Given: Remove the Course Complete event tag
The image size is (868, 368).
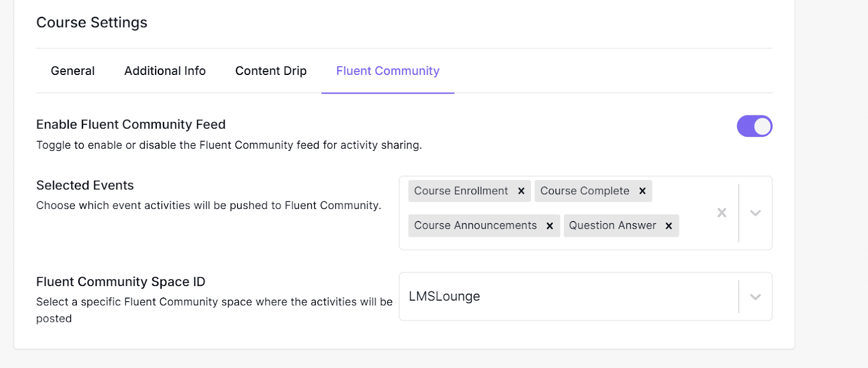Looking at the screenshot, I should click(642, 191).
